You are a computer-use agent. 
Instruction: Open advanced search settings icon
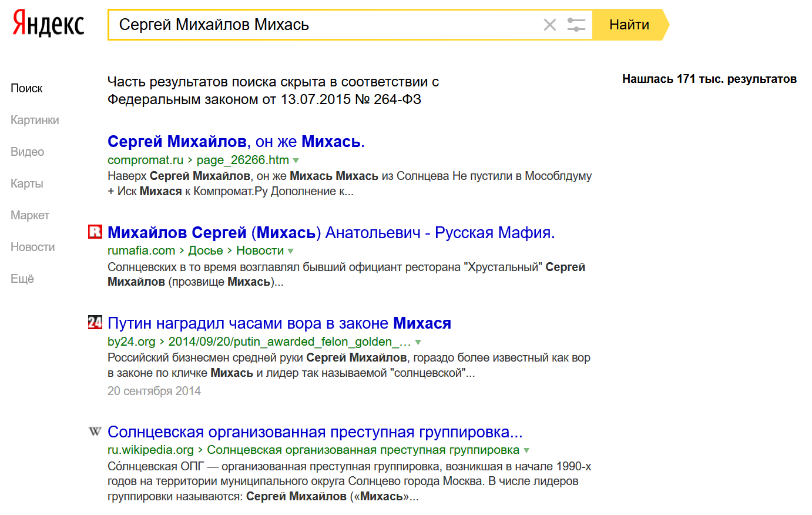tap(576, 25)
